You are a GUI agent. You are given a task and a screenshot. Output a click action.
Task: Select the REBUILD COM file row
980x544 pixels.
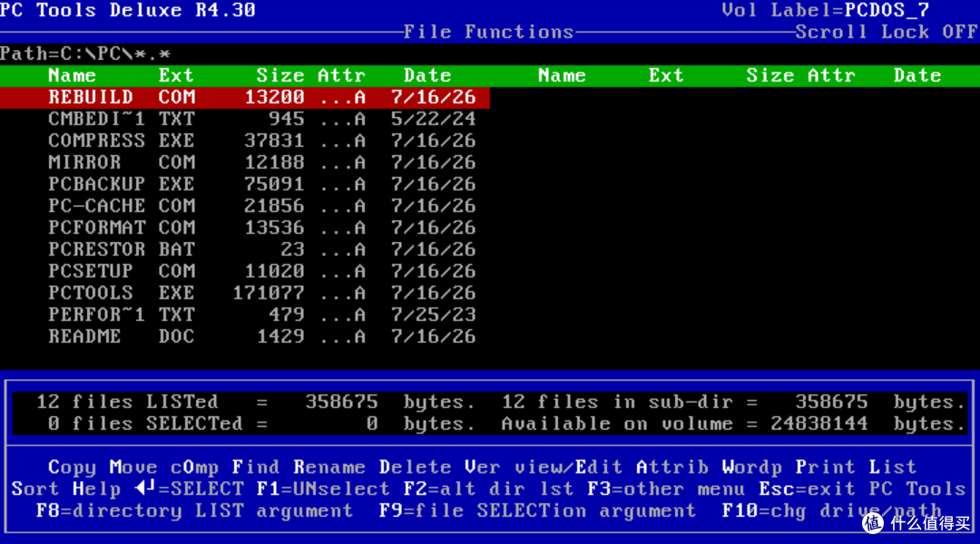click(x=244, y=97)
